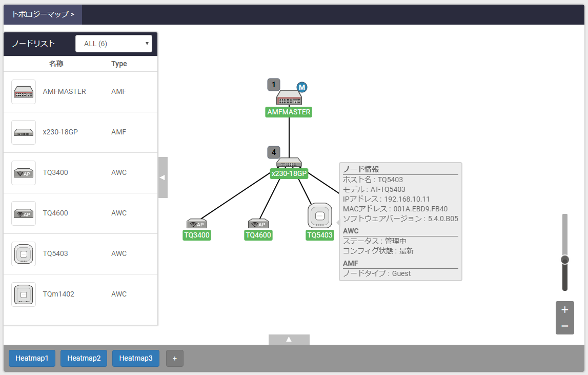Click the AMFMASTER router icon on the map

tap(289, 98)
